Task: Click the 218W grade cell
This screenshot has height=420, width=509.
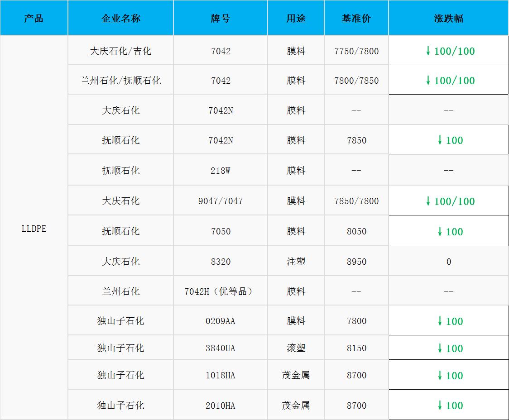Action: click(x=221, y=171)
